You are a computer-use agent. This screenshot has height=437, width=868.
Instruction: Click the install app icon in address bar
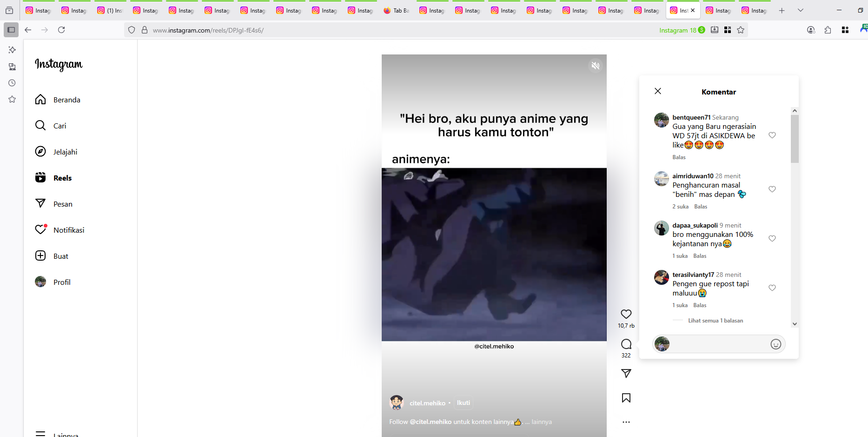(x=715, y=30)
